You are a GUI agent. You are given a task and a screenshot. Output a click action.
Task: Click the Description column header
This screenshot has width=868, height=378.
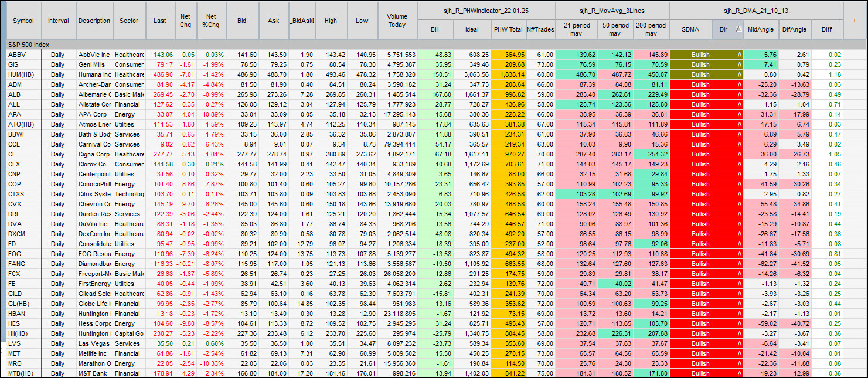click(94, 21)
